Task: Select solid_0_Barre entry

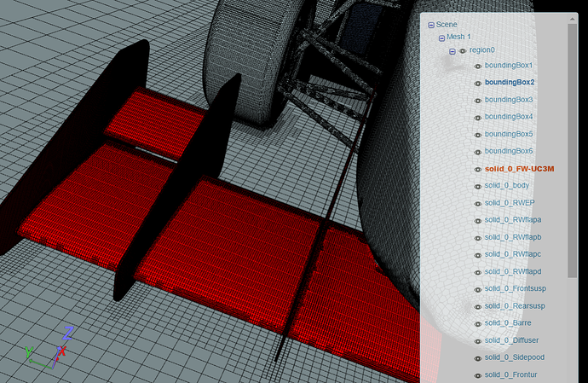Action: [x=508, y=323]
